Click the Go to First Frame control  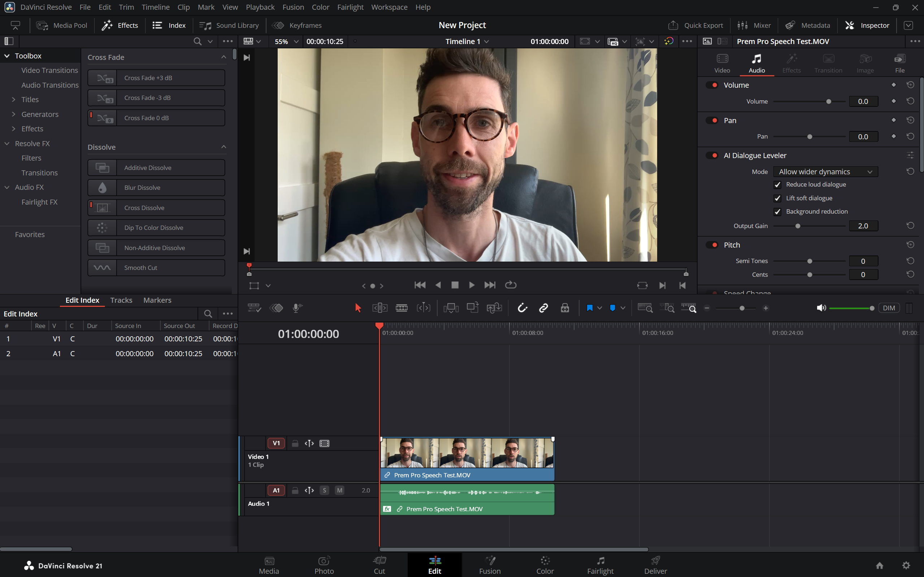[420, 285]
